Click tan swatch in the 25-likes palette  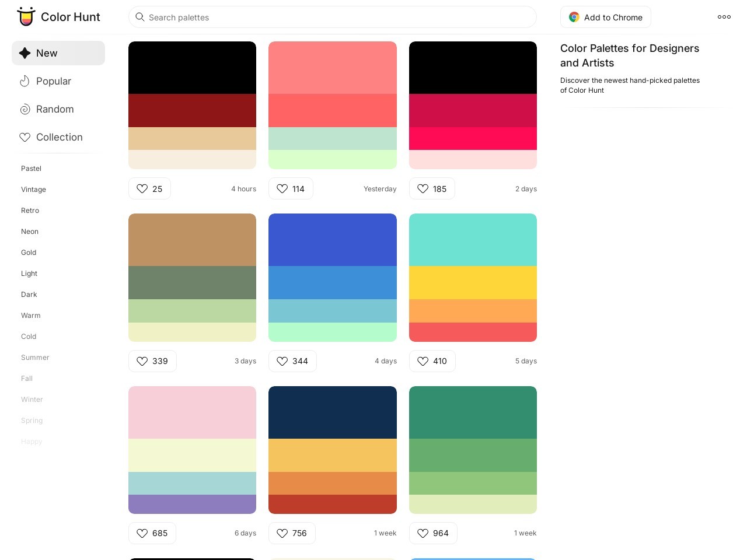192,138
